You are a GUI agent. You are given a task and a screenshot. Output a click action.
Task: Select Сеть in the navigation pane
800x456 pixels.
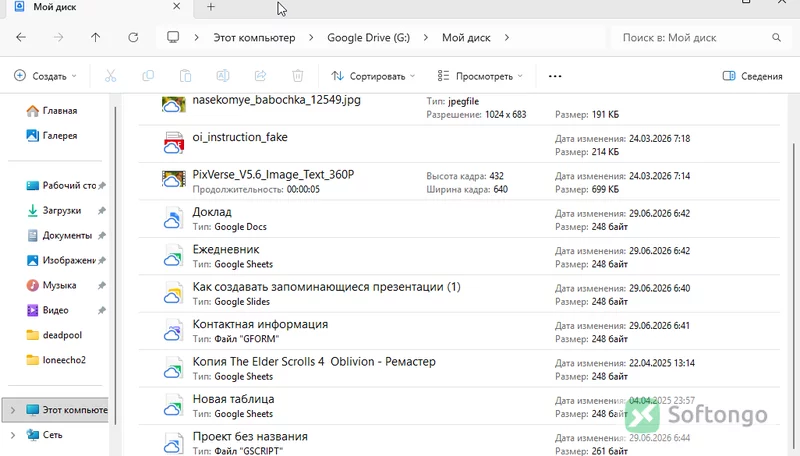click(x=45, y=435)
